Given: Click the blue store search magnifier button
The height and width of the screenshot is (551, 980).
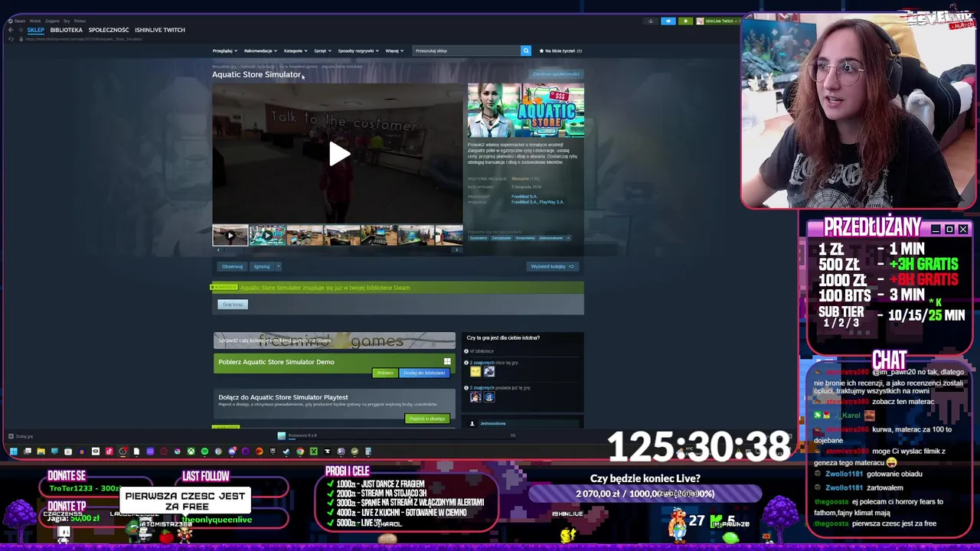Looking at the screenshot, I should click(x=525, y=51).
